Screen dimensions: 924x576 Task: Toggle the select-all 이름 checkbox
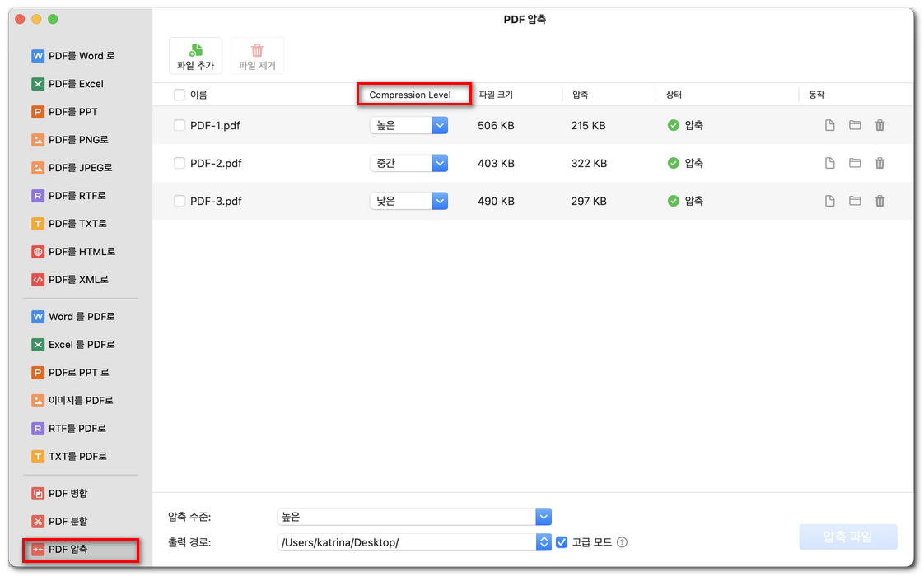[180, 95]
